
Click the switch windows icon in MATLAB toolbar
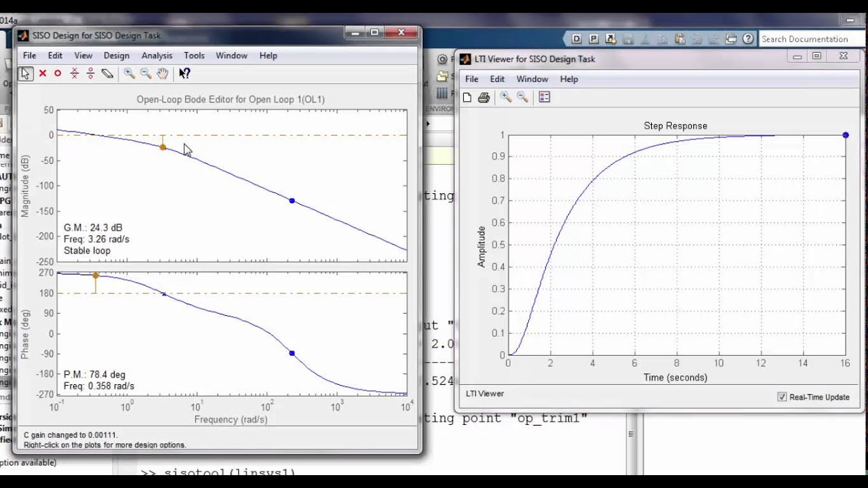(731, 39)
